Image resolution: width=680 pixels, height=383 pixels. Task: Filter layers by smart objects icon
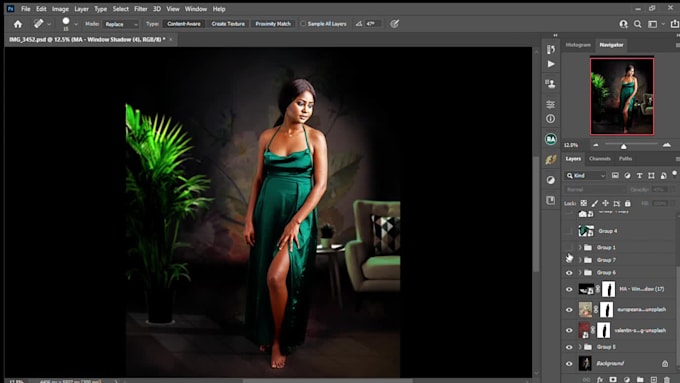click(x=663, y=176)
